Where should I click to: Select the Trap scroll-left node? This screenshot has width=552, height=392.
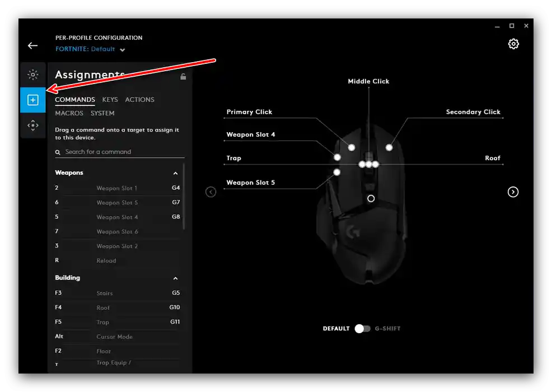tap(362, 164)
